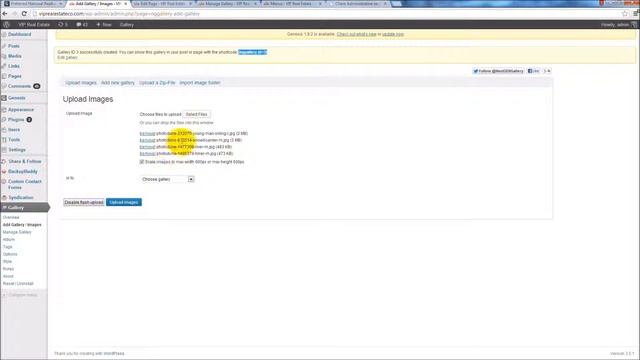This screenshot has width=640, height=360.
Task: Switch to the Import image folder tab
Action: 200,83
